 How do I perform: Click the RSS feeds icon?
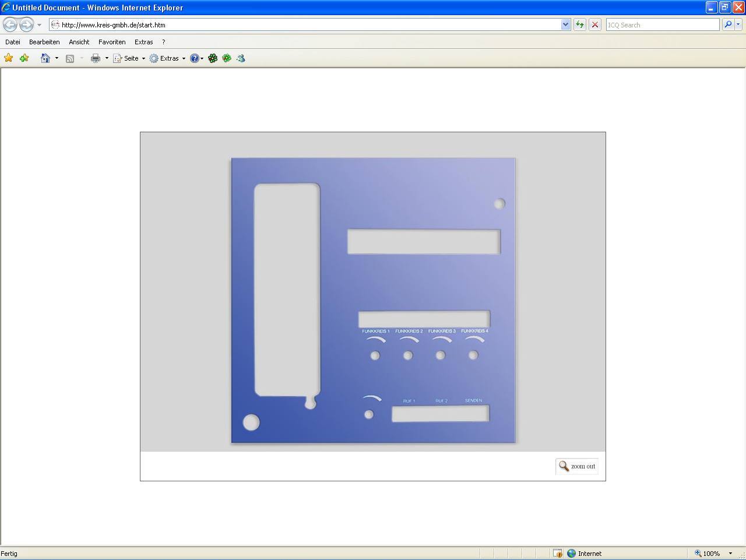point(70,58)
